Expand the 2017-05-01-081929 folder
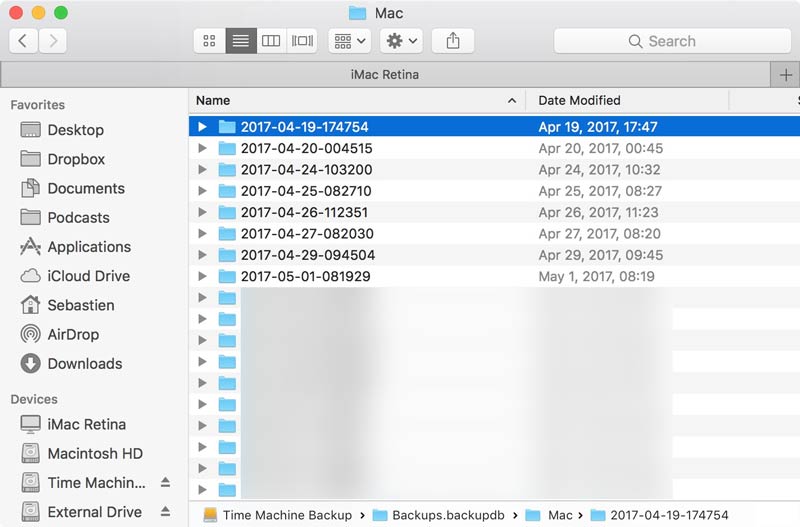 point(202,276)
